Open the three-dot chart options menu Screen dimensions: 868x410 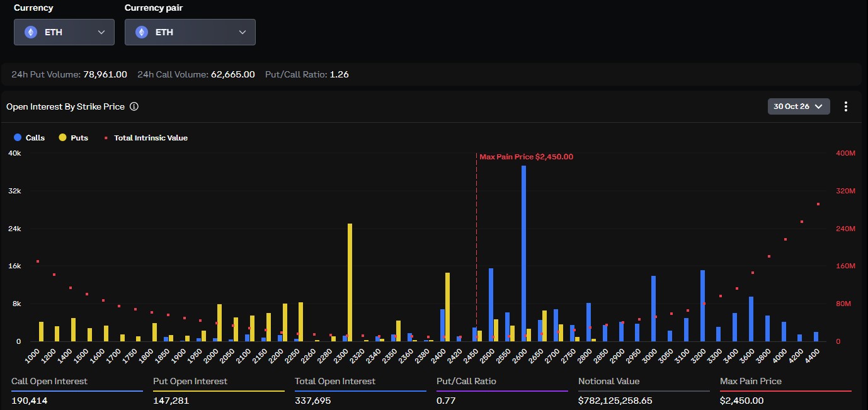pyautogui.click(x=846, y=106)
